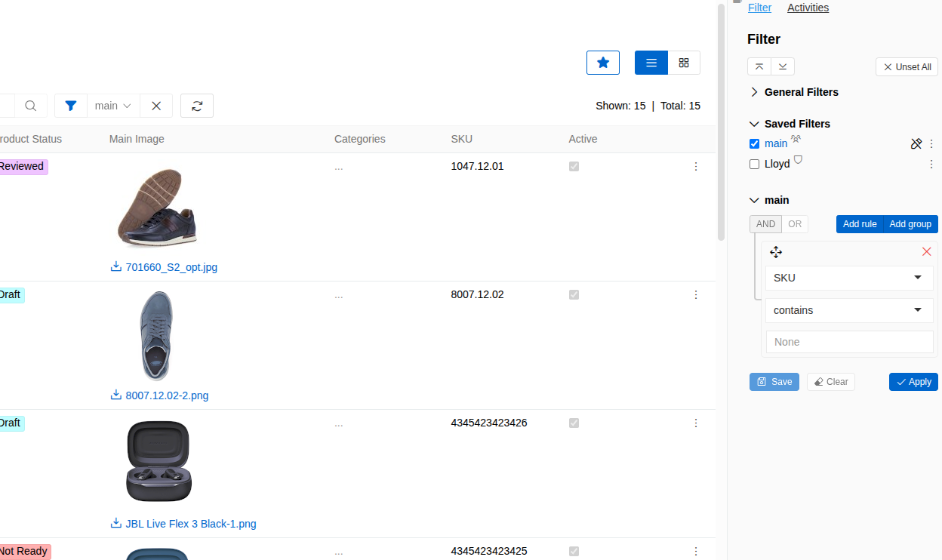Click the Active column header

583,139
